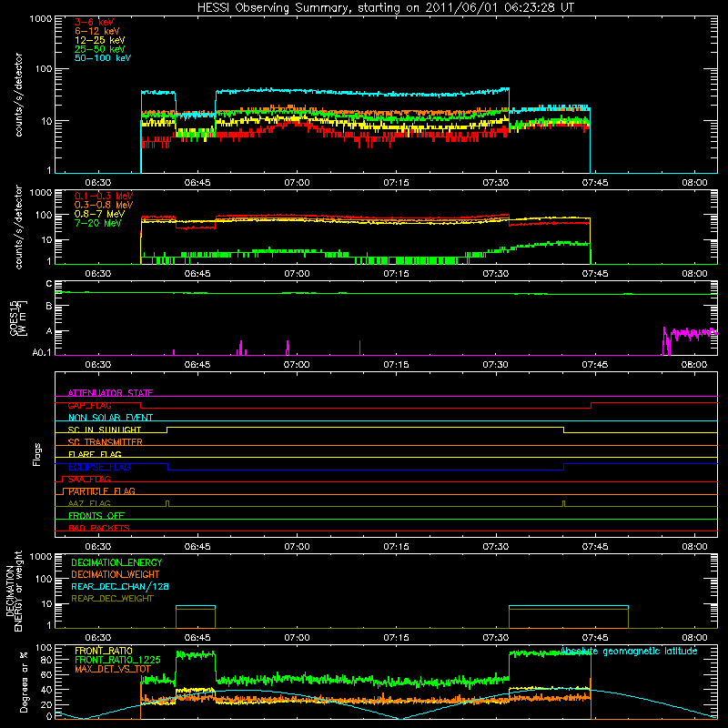The width and height of the screenshot is (728, 728).
Task: Select the GAP_FLAG label
Action: click(89, 405)
